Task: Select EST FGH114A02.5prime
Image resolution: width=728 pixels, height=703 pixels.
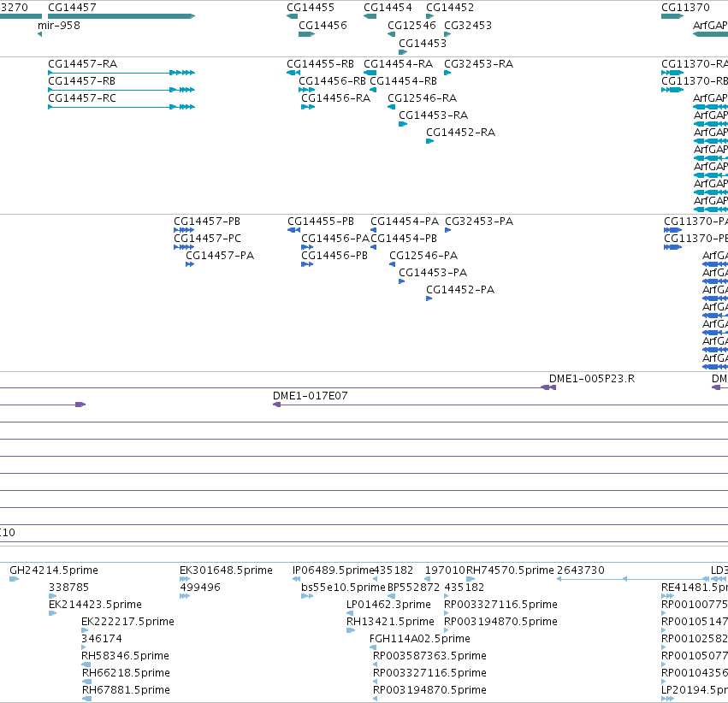Action: pos(420,639)
